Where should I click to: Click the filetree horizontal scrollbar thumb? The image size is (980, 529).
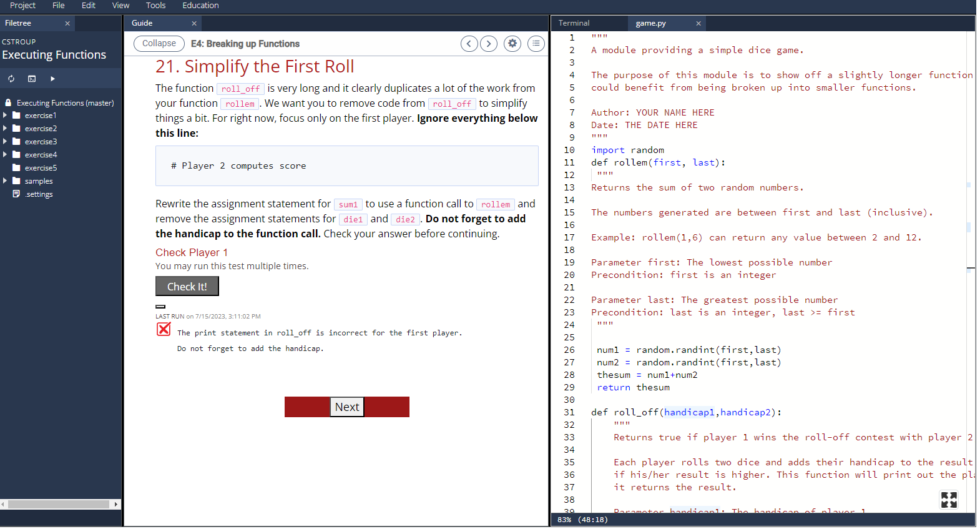(59, 505)
